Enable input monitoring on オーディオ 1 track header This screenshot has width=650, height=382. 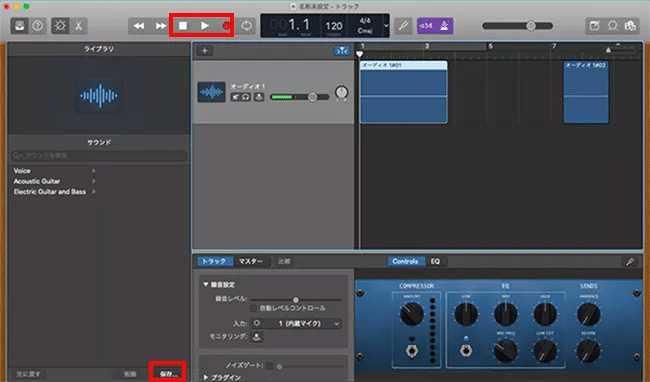point(259,97)
